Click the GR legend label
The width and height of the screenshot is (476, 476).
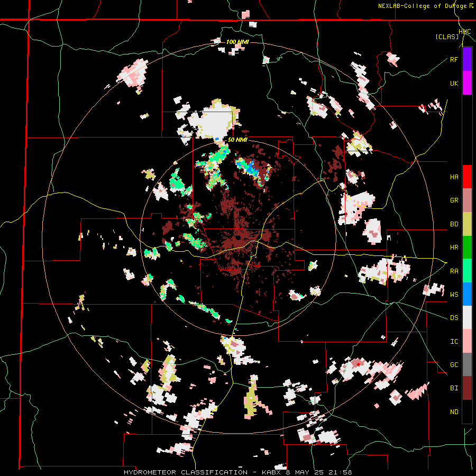[454, 200]
